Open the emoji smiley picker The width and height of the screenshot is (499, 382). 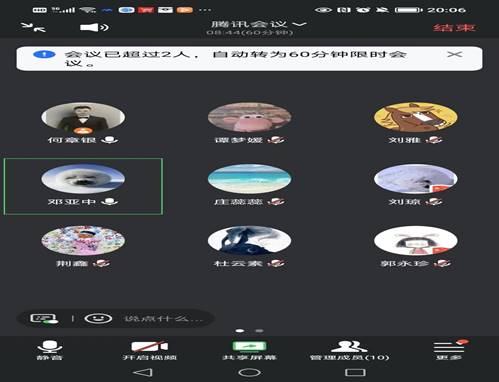(x=98, y=319)
